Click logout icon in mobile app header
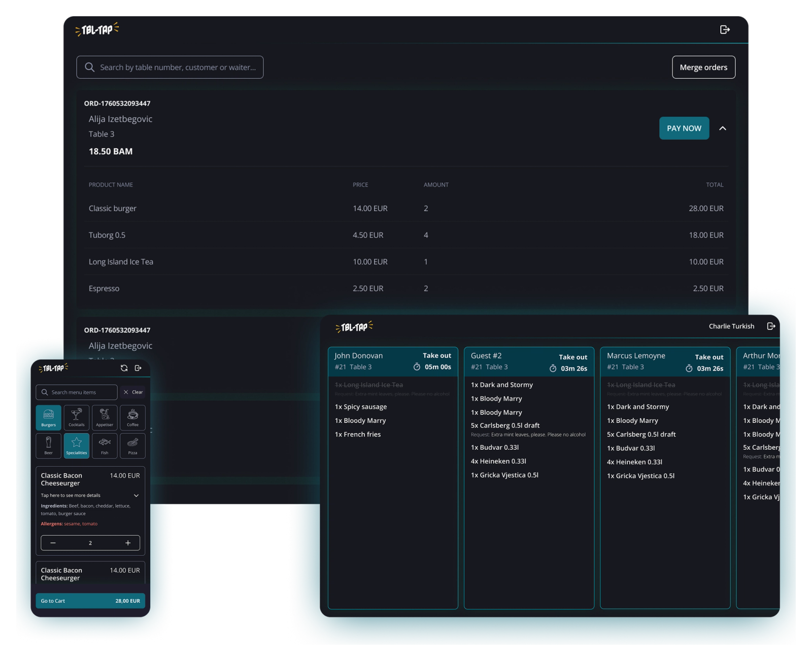 (138, 368)
